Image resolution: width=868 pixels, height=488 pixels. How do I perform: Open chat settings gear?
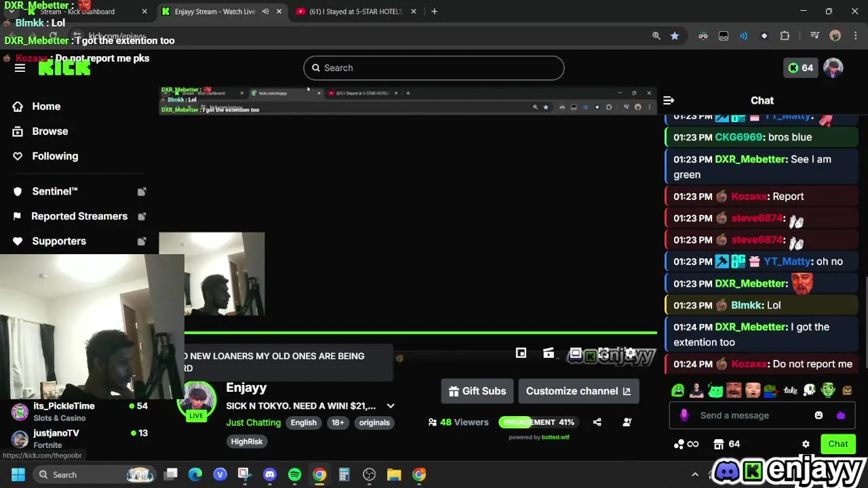click(806, 445)
